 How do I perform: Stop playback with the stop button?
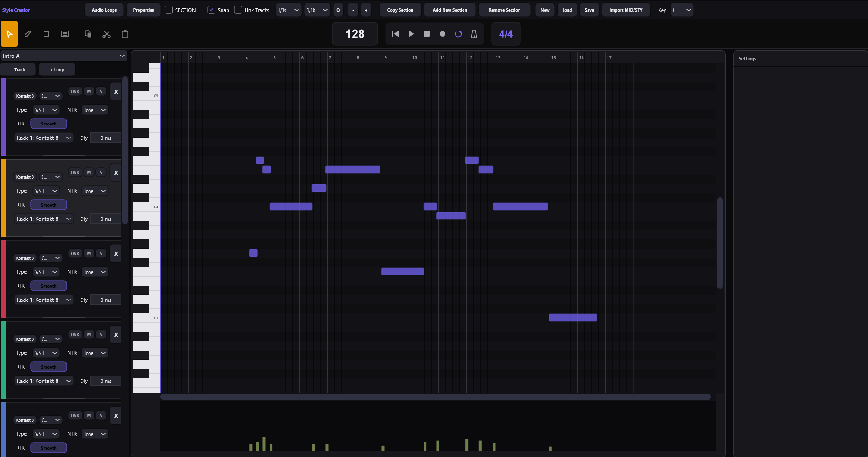point(427,34)
